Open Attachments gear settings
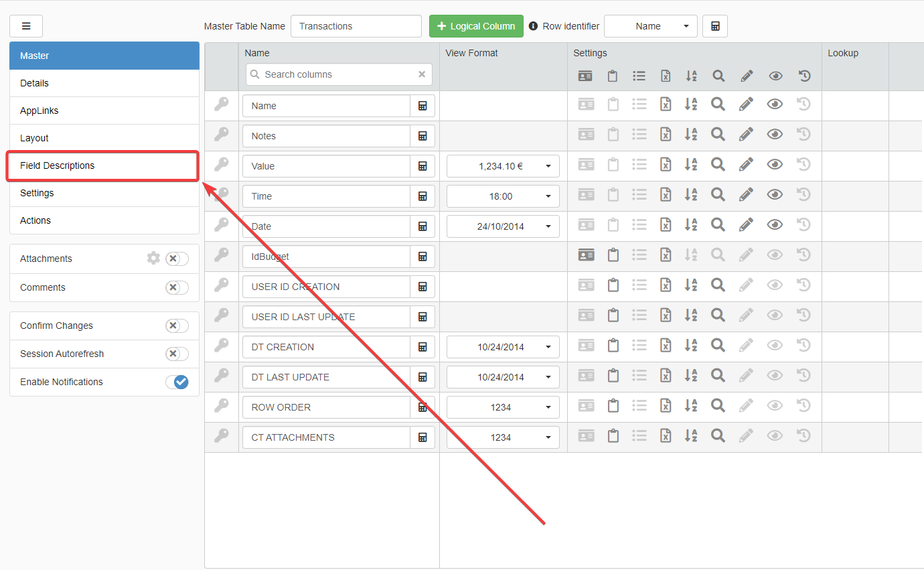Viewport: 924px width, 570px height. point(153,259)
